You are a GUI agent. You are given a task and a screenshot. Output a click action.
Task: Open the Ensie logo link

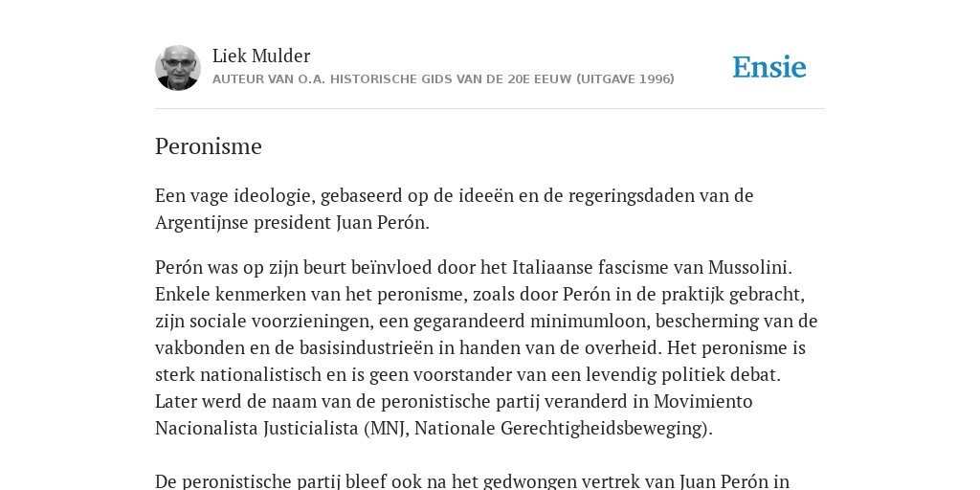pyautogui.click(x=769, y=67)
